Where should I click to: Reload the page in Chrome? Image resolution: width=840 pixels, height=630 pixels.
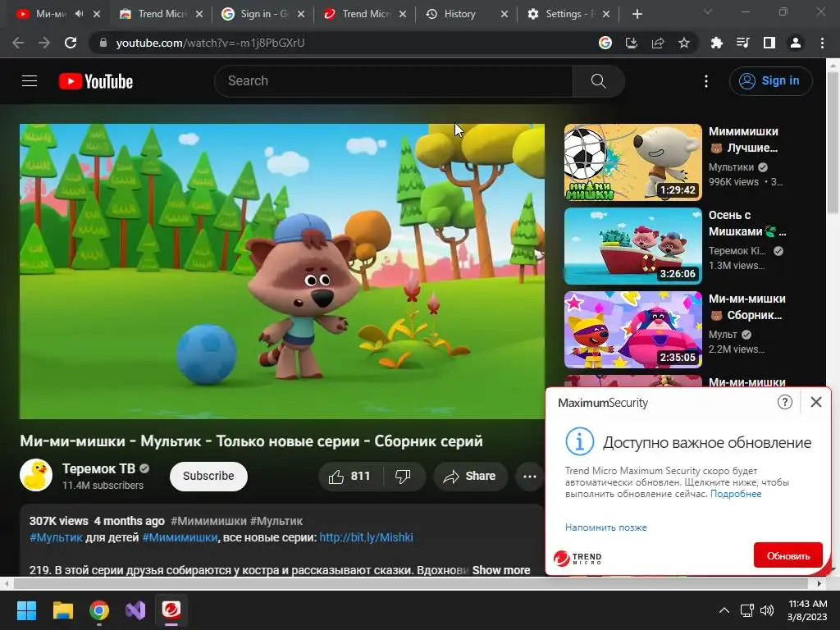tap(71, 43)
